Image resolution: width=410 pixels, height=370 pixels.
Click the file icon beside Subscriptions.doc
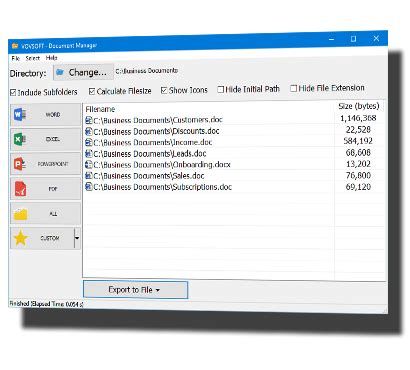coord(89,187)
